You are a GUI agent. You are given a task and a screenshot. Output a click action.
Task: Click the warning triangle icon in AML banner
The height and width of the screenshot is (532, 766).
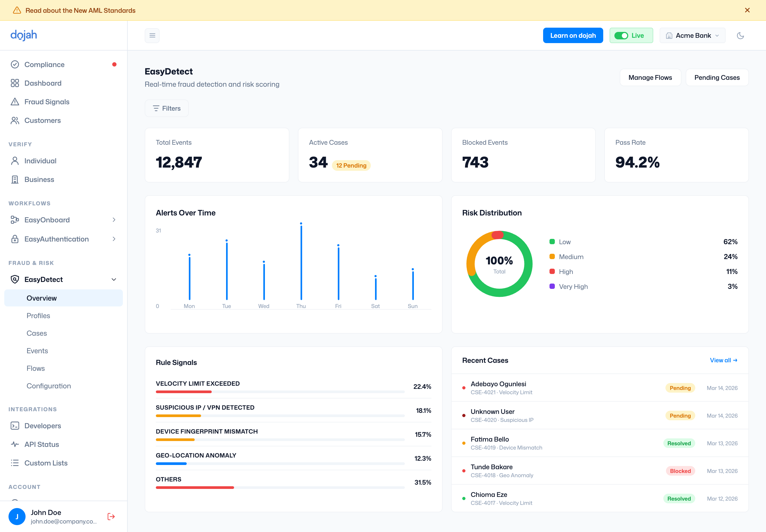coord(17,10)
